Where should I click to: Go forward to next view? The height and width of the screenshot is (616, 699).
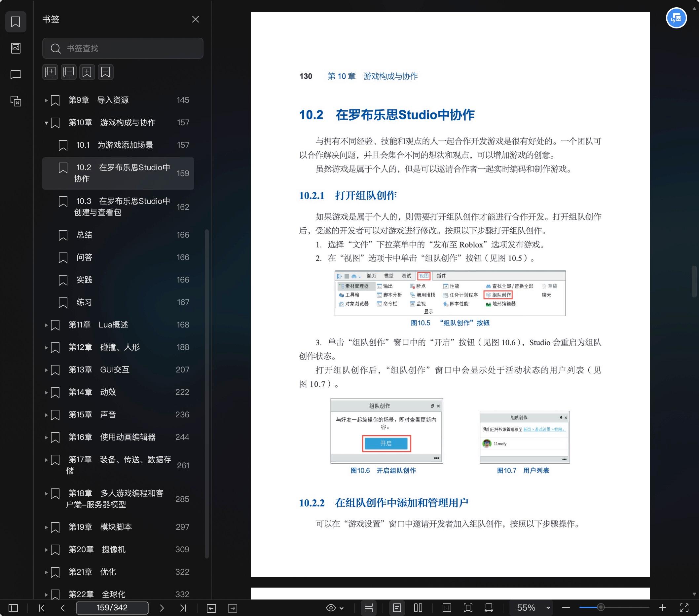click(233, 608)
